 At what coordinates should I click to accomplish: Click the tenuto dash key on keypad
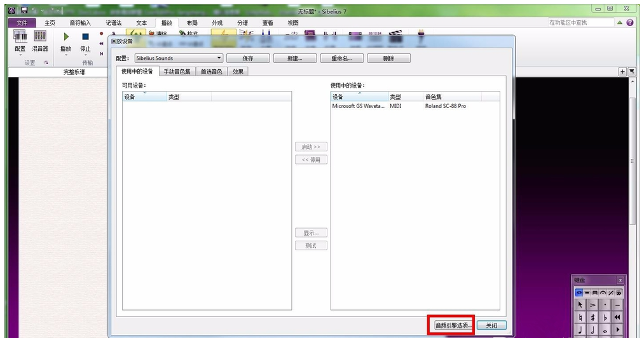(617, 305)
